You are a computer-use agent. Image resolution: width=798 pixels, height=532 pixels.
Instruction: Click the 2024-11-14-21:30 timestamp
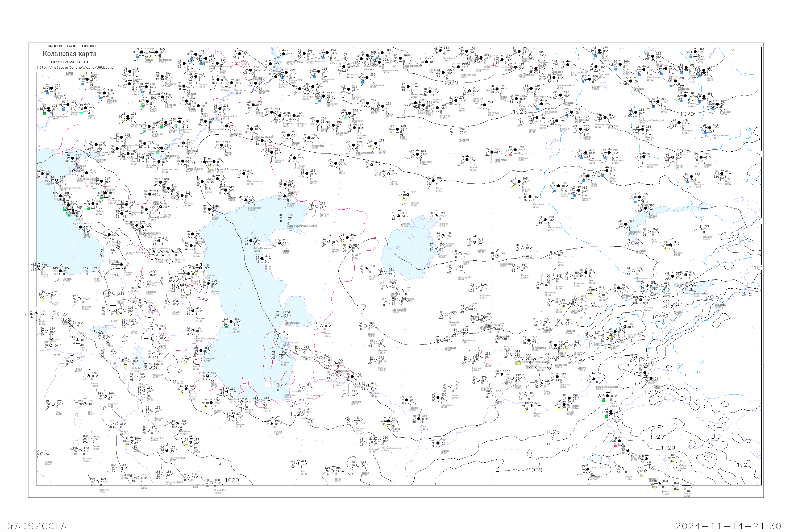point(728,526)
